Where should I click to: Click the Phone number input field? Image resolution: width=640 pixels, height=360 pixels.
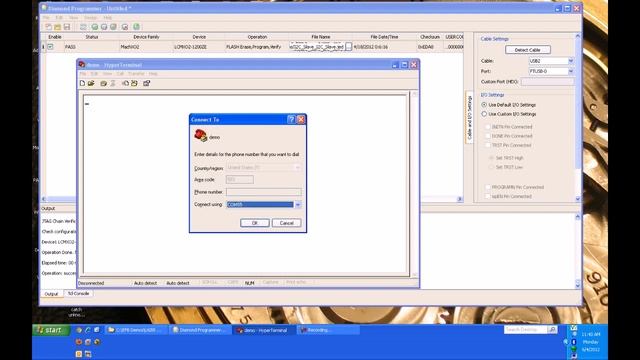[264, 192]
